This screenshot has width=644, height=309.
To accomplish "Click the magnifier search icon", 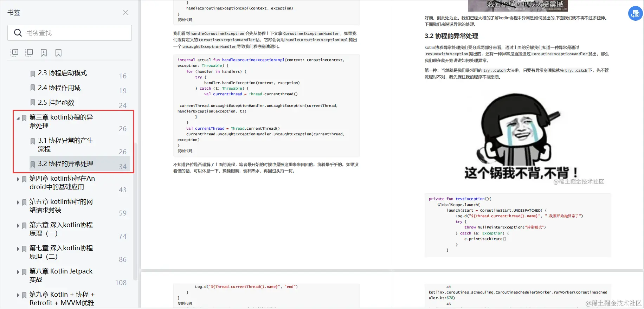I will tap(18, 33).
